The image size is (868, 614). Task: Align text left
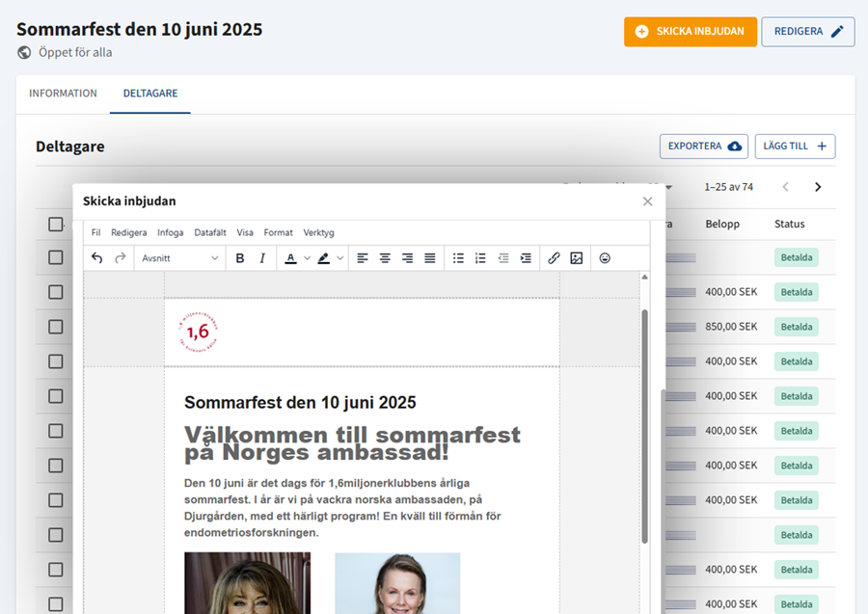pyautogui.click(x=363, y=258)
